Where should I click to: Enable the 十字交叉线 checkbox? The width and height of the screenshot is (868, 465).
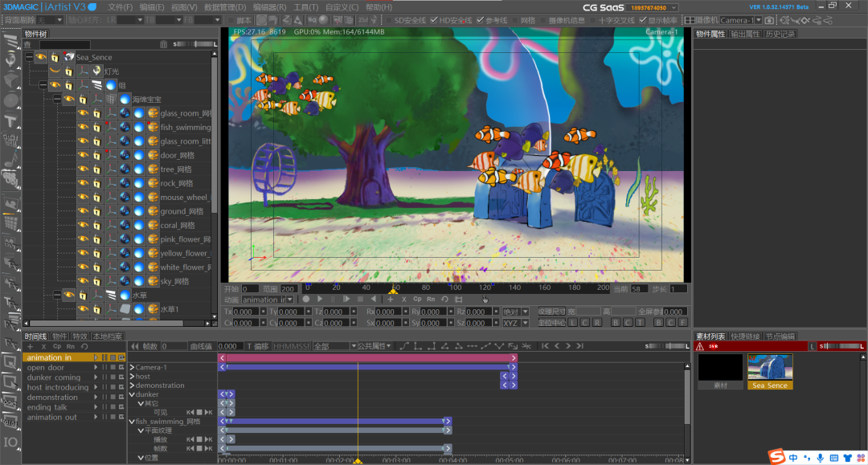(x=593, y=20)
